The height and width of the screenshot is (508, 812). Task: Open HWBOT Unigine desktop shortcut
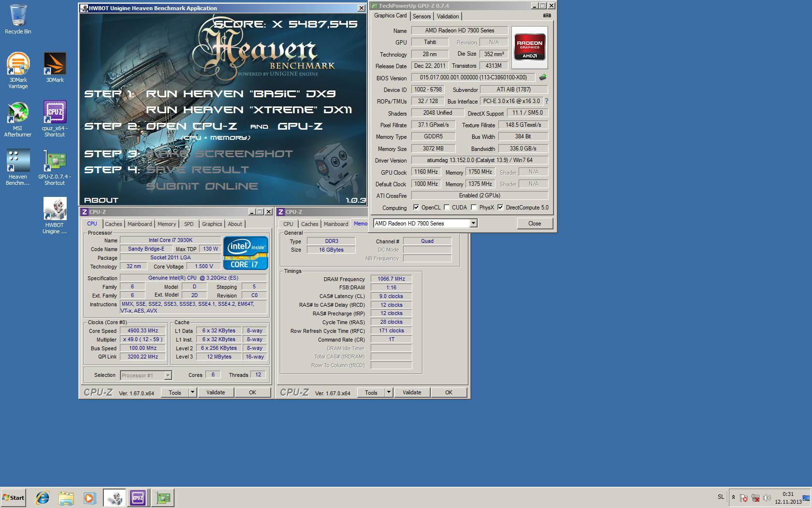click(x=55, y=216)
